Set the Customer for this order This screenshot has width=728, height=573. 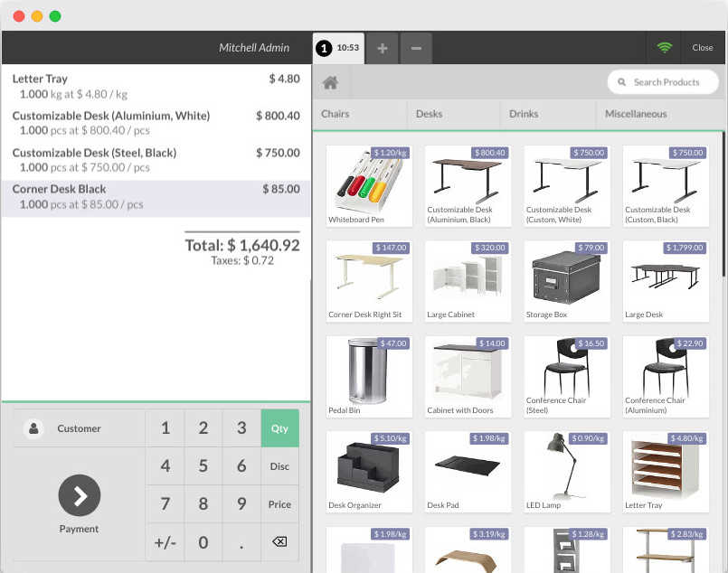point(80,428)
